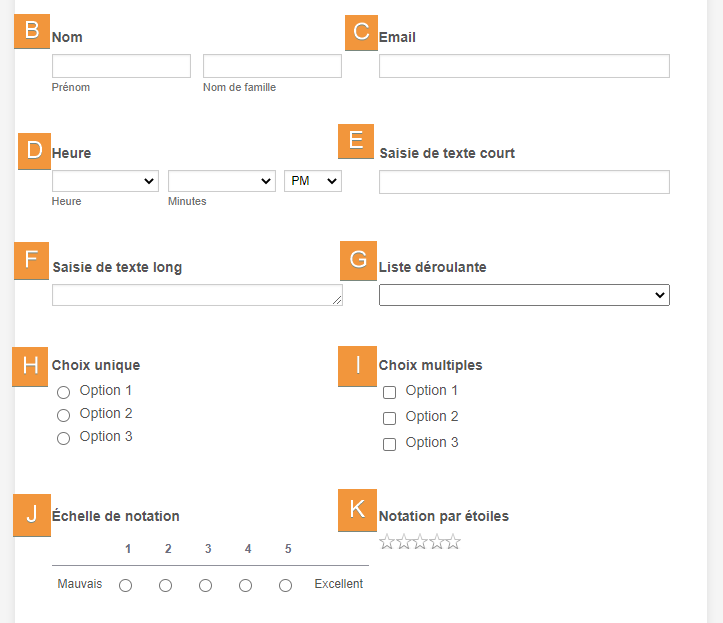Open the Heure hour dropdown
This screenshot has width=723, height=623.
coord(105,181)
